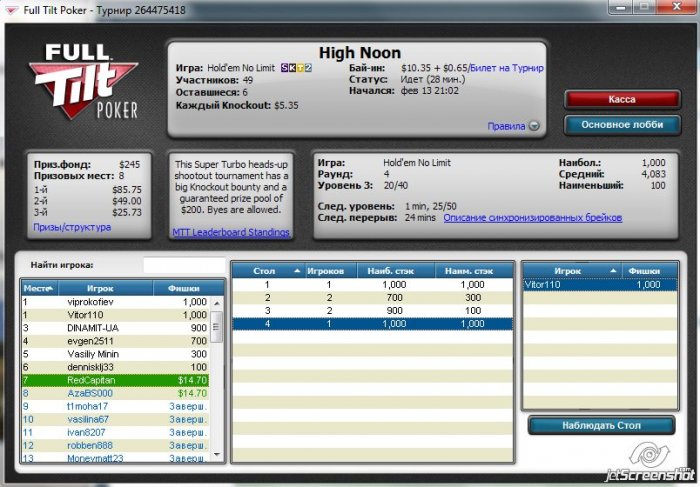Select table 2 row with 700 stack

click(373, 298)
